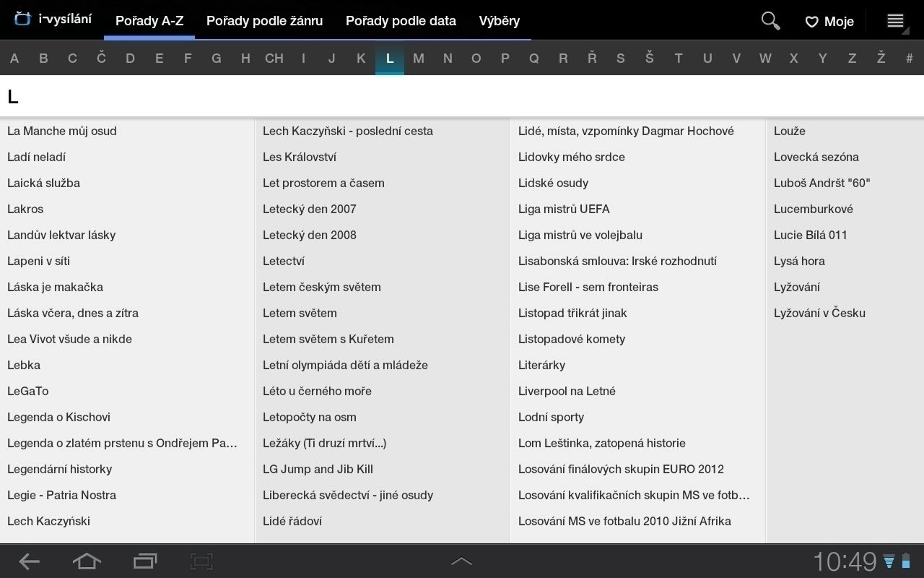The image size is (924, 578).
Task: Open Lucie Bílá 011 program
Action: (810, 235)
